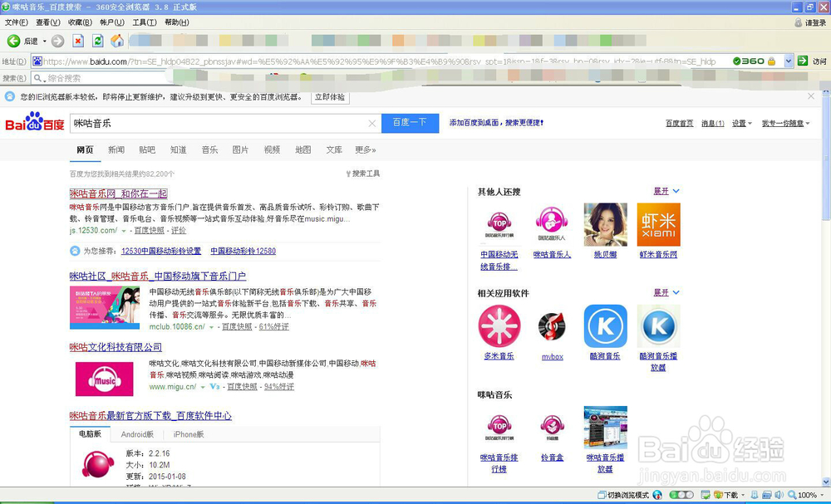Click the speaker mute icon in status bar
831x504 pixels.
point(779,495)
